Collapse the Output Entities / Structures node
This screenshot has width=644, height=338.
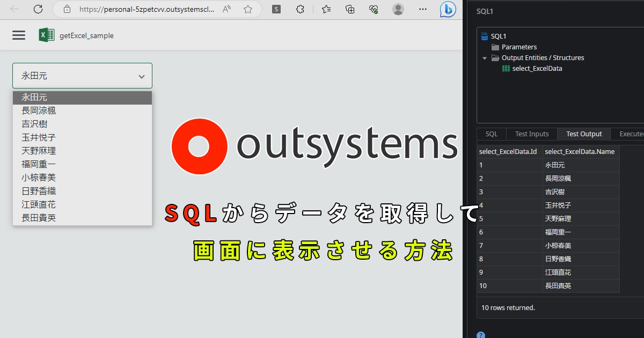[485, 58]
